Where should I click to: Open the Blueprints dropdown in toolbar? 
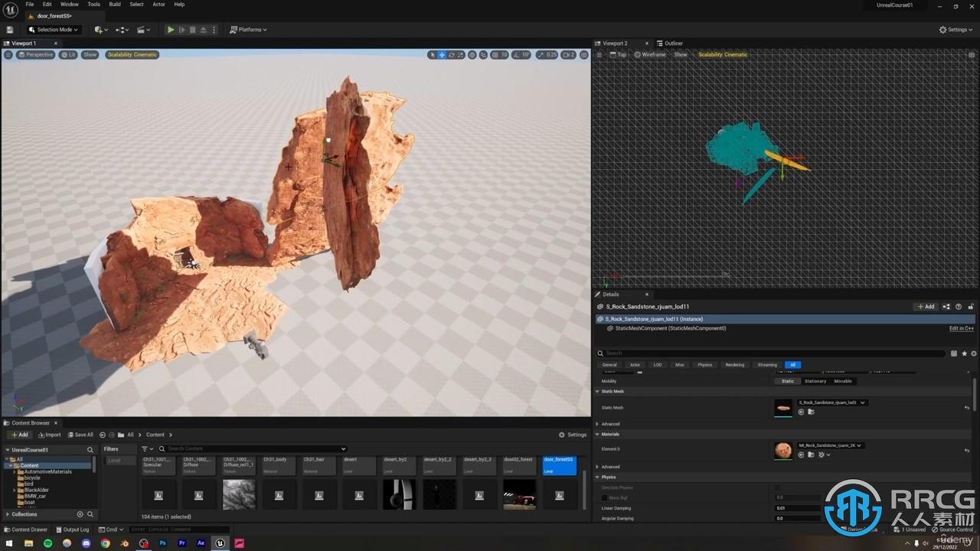pos(122,30)
